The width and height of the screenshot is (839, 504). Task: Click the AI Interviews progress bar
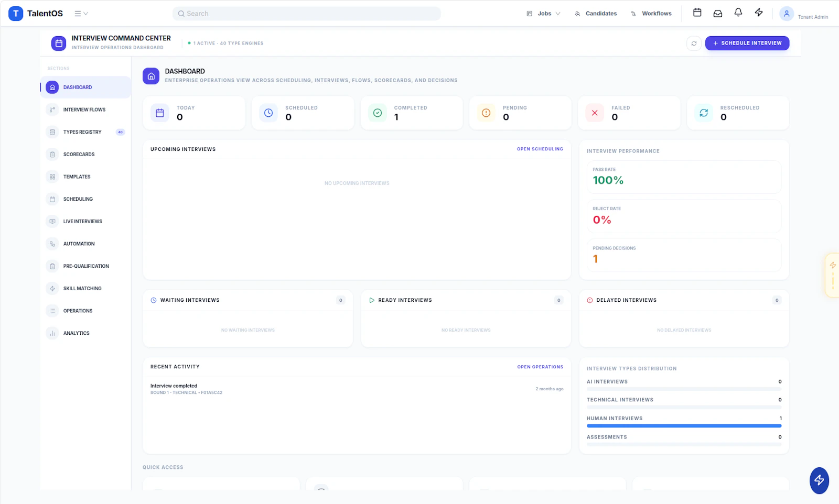point(684,389)
